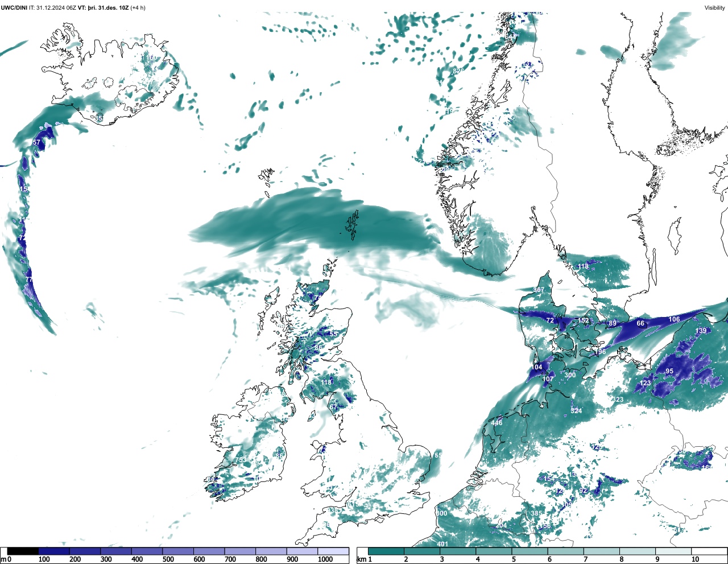The height and width of the screenshot is (564, 728).
Task: Pick the 500–600 m legend color band
Action: 178,551
